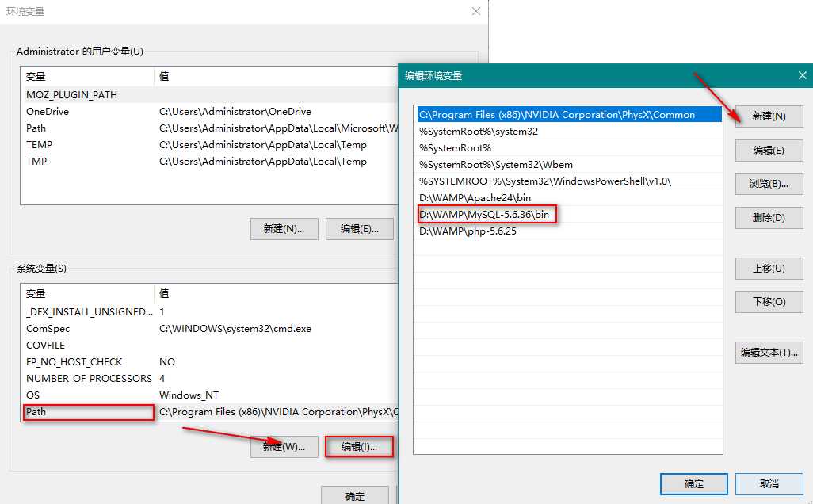The height and width of the screenshot is (504, 813).
Task: Close the 编辑环境变量 dialog
Action: click(802, 76)
